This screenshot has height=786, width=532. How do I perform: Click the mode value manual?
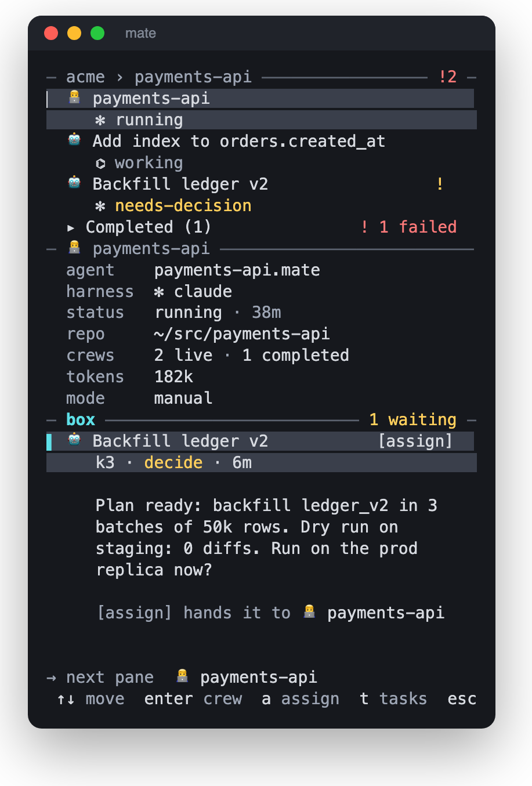point(183,399)
